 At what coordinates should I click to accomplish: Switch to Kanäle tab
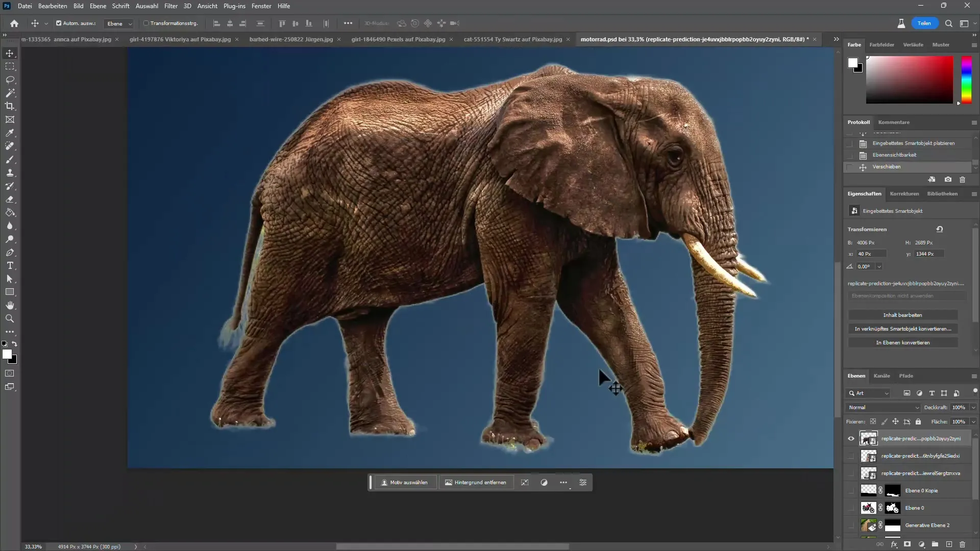click(x=881, y=376)
